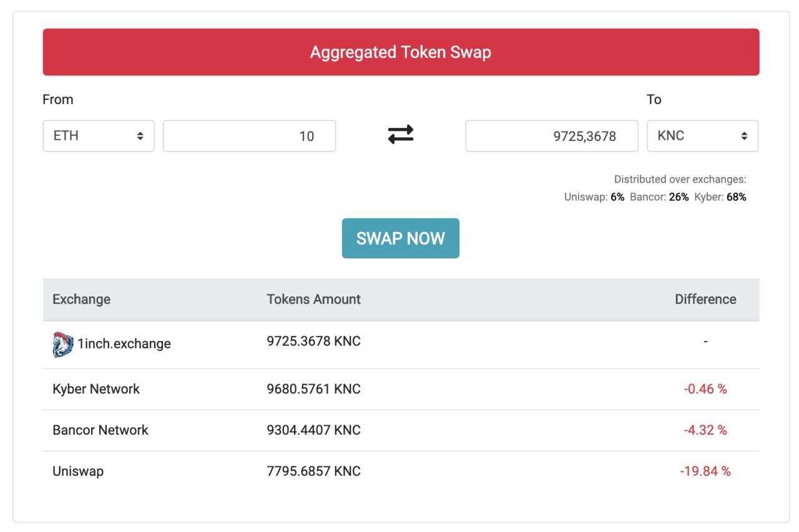This screenshot has width=799, height=532.
Task: Click the Kyber 68% distribution value
Action: (x=737, y=197)
